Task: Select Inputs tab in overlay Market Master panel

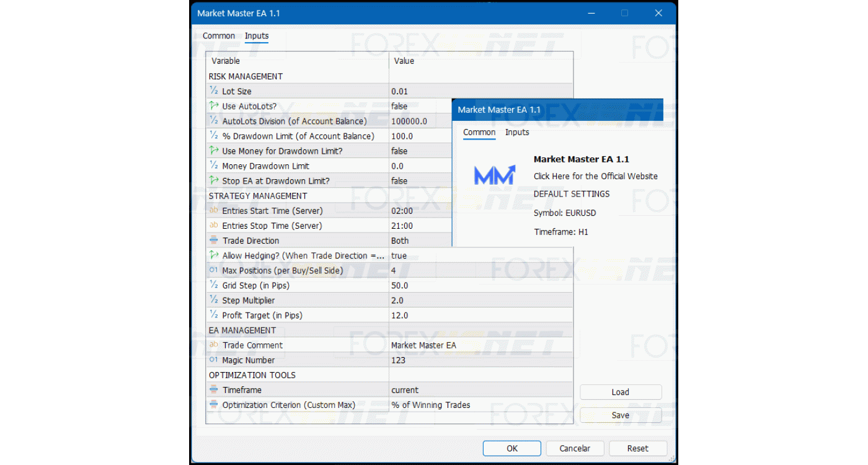Action: (517, 132)
